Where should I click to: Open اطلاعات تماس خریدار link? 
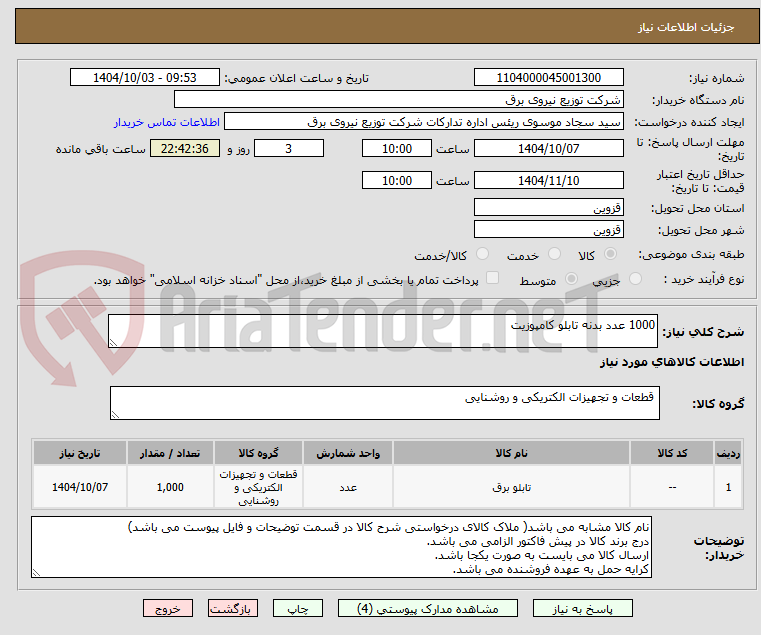[167, 122]
